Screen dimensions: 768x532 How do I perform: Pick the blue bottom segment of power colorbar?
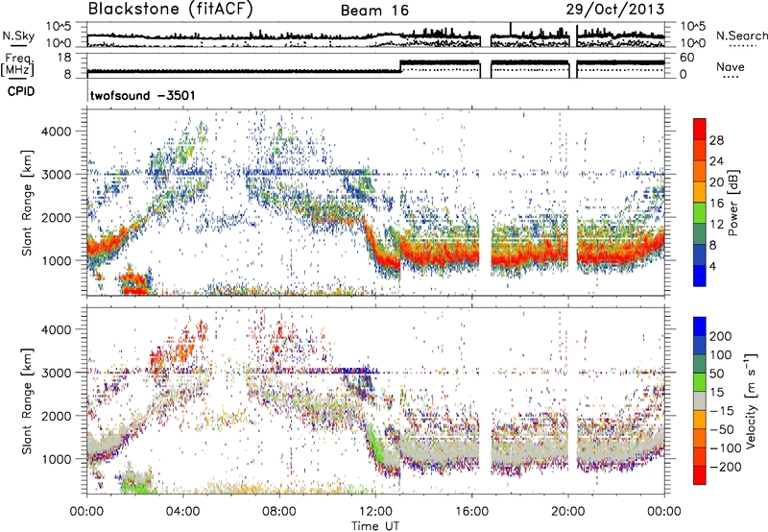pyautogui.click(x=700, y=277)
